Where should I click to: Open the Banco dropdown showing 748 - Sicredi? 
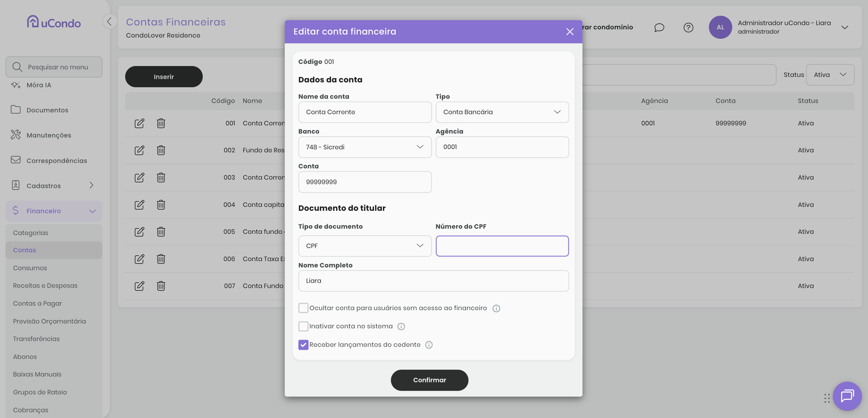[x=365, y=147]
